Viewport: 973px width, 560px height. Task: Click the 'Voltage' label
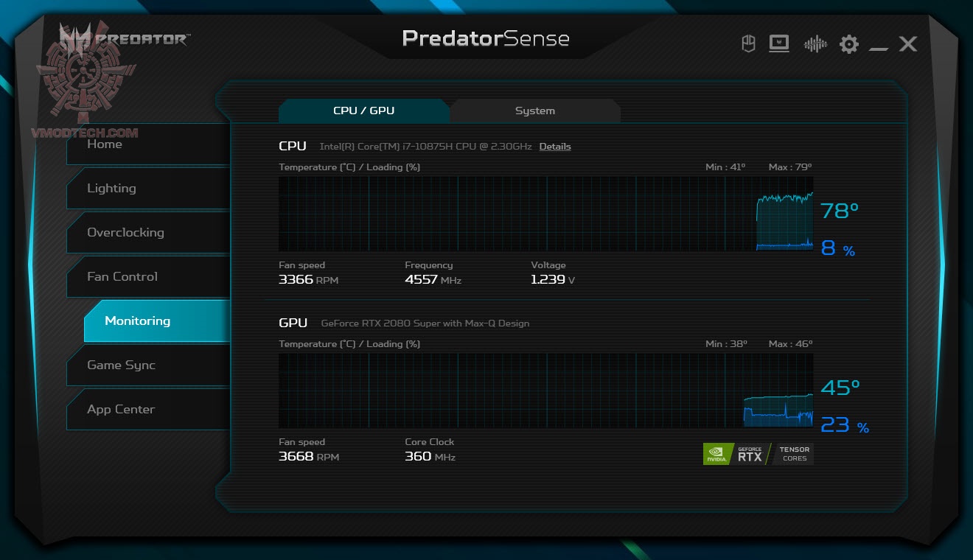(548, 265)
